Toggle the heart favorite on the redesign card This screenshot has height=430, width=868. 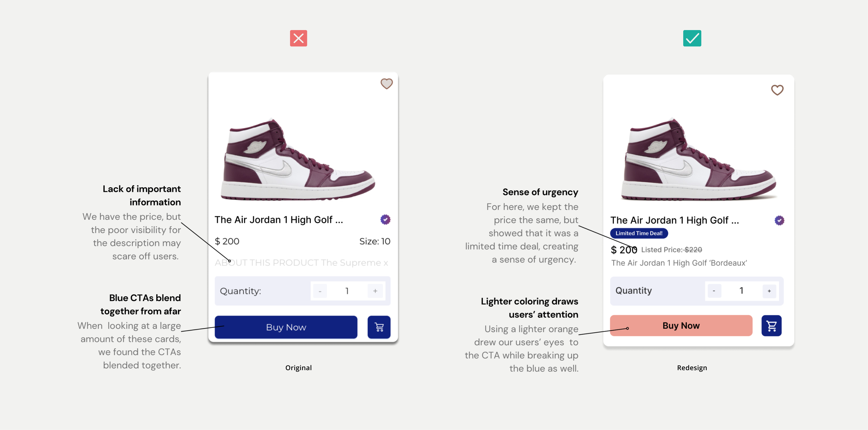pyautogui.click(x=777, y=90)
